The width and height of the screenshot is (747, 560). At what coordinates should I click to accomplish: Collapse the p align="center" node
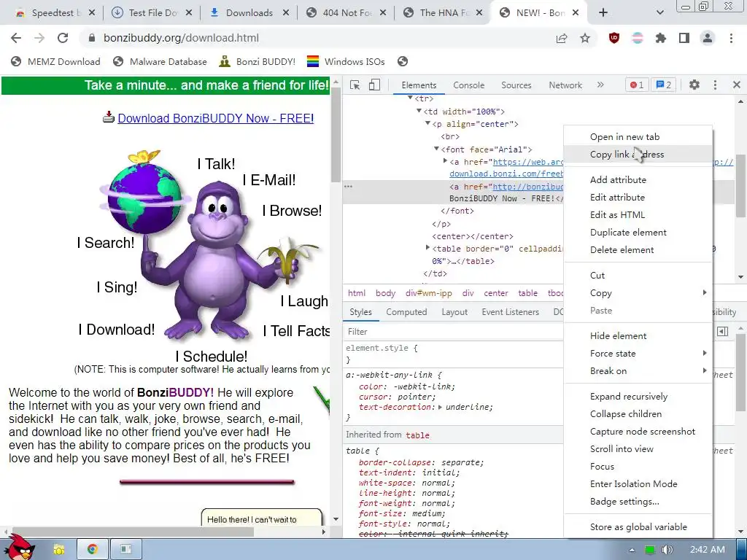point(427,123)
